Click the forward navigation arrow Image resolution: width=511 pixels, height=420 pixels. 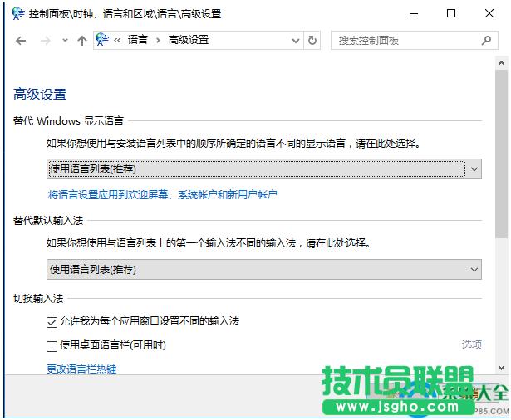pyautogui.click(x=46, y=41)
